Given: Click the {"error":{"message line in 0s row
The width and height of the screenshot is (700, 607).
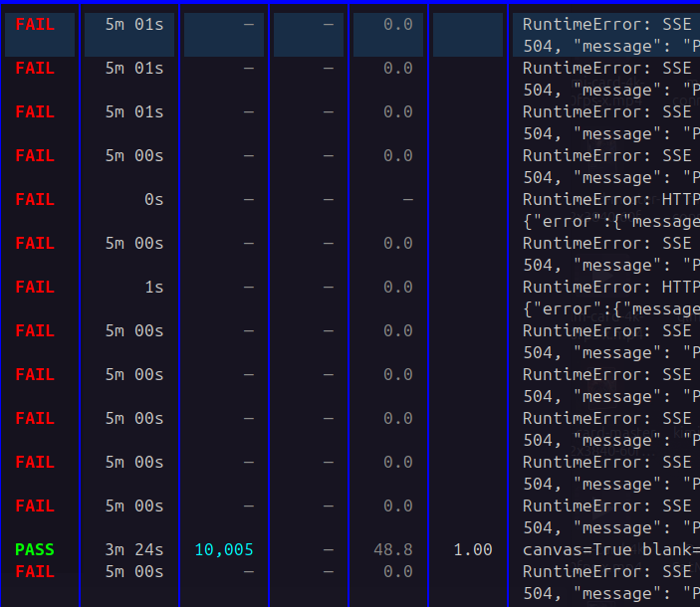Looking at the screenshot, I should click(x=611, y=221).
